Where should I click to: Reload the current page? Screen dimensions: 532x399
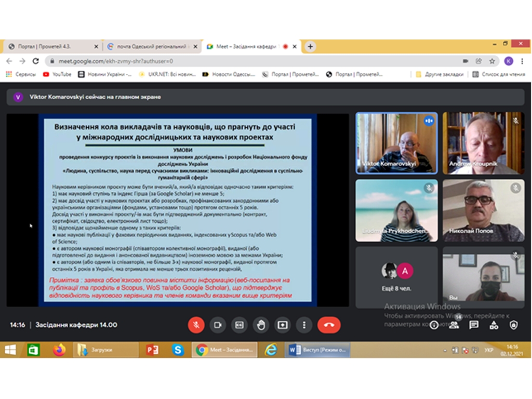tap(36, 61)
